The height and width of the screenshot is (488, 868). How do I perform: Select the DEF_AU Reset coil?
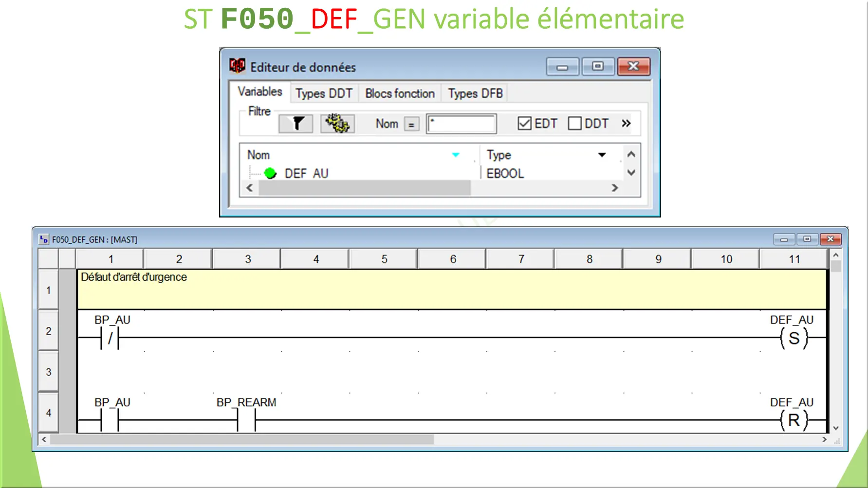794,420
